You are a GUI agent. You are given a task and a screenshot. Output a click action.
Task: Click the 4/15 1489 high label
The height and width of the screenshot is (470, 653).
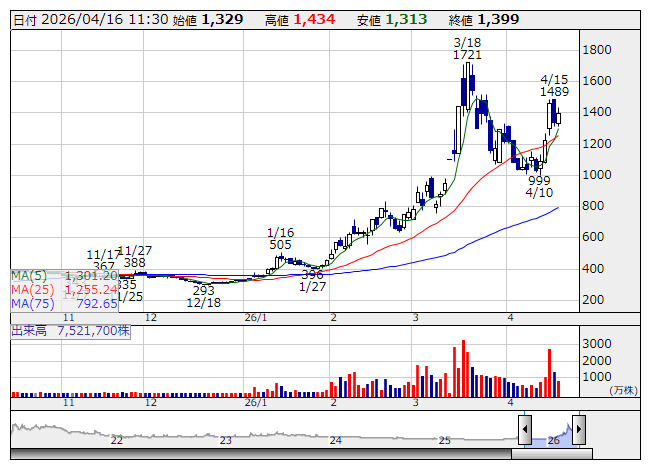554,85
